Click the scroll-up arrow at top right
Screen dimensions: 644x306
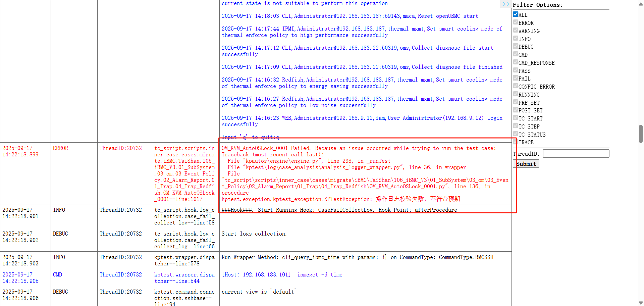tap(641, 3)
